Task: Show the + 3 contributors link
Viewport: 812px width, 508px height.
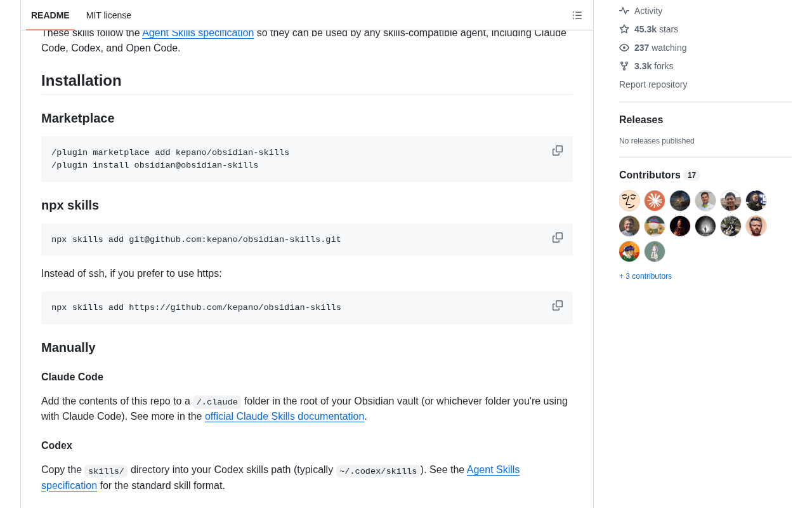Action: 645,276
